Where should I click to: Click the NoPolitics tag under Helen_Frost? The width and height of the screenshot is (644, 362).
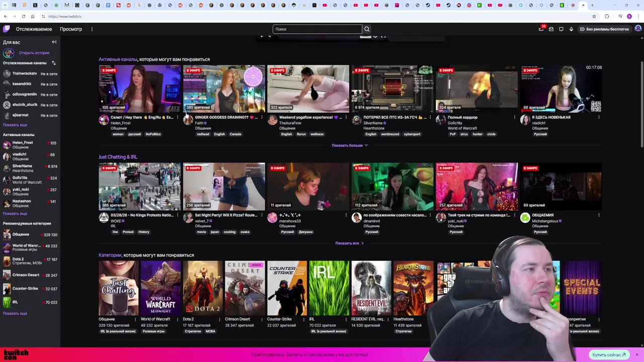(153, 134)
